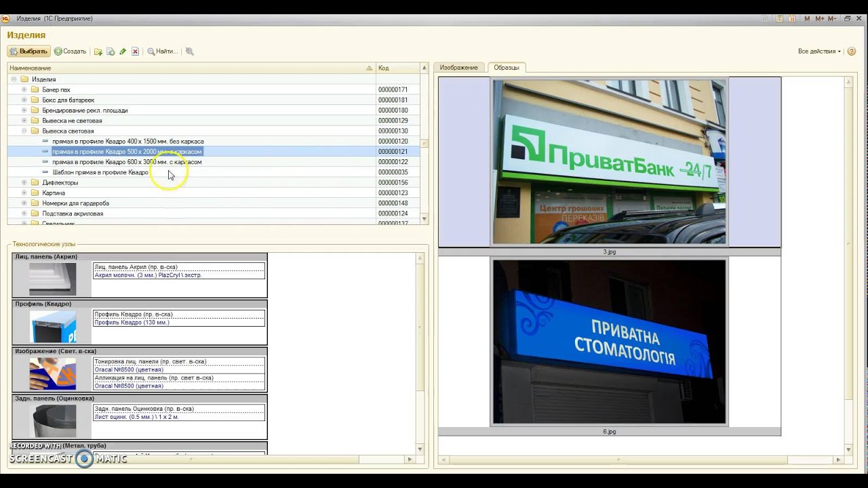Click the samples panel scroll up arrow

[848, 81]
